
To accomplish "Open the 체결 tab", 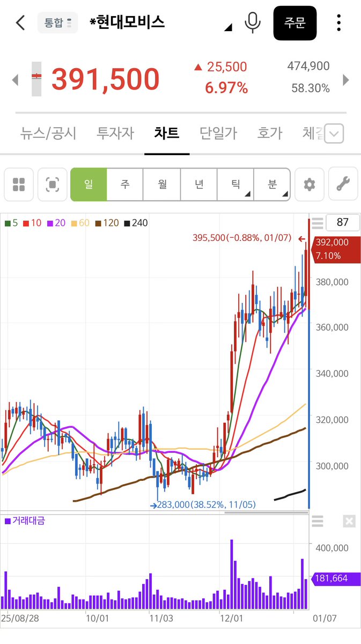I will 313,133.
